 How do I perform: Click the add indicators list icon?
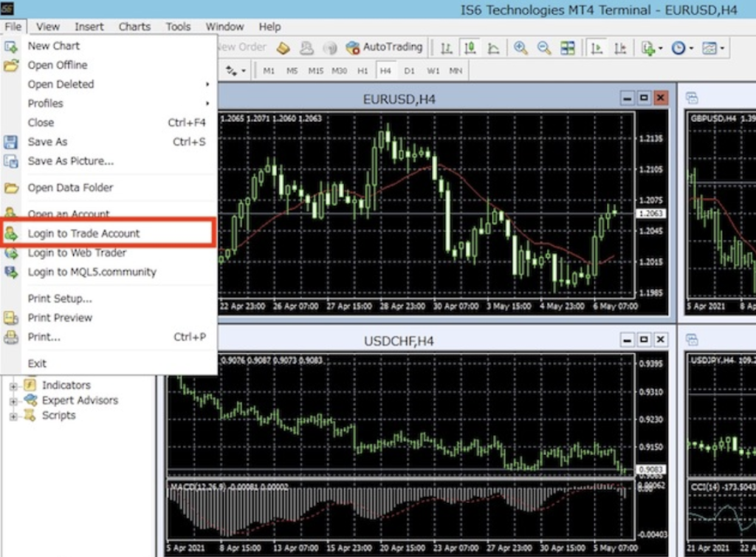(648, 48)
